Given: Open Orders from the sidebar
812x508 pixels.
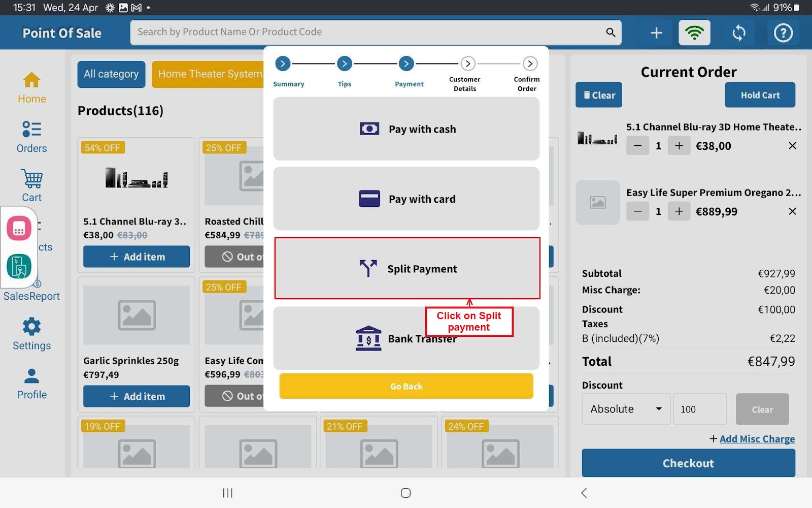Looking at the screenshot, I should click(x=31, y=137).
